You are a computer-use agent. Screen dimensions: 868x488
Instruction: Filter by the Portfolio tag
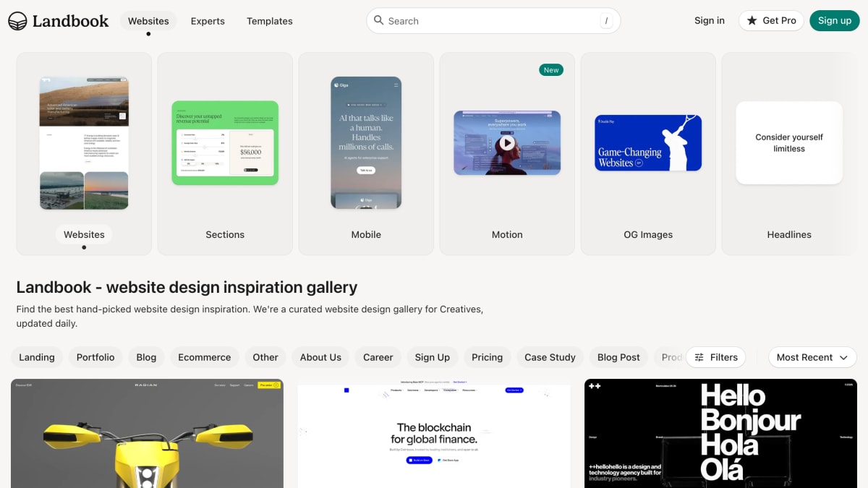(95, 357)
